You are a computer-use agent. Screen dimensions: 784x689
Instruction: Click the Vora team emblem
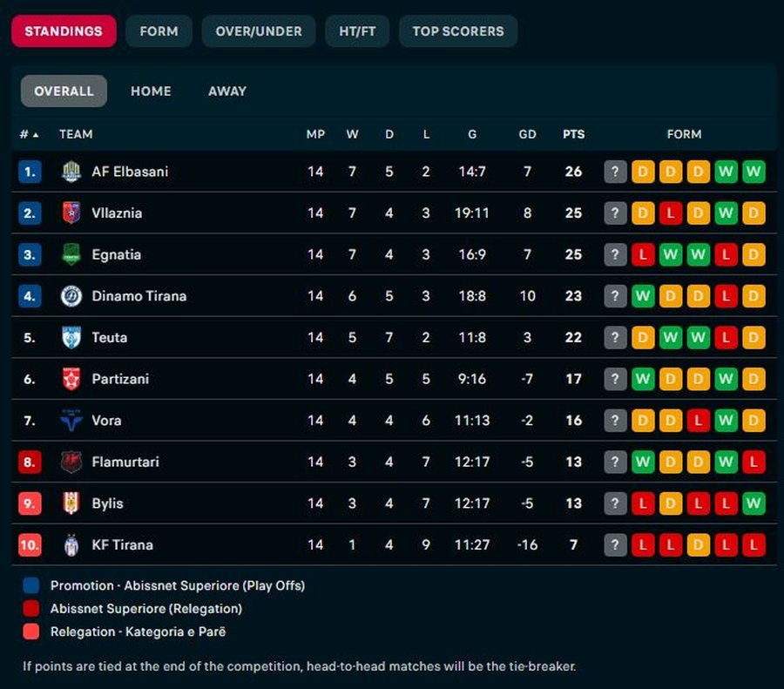71,421
